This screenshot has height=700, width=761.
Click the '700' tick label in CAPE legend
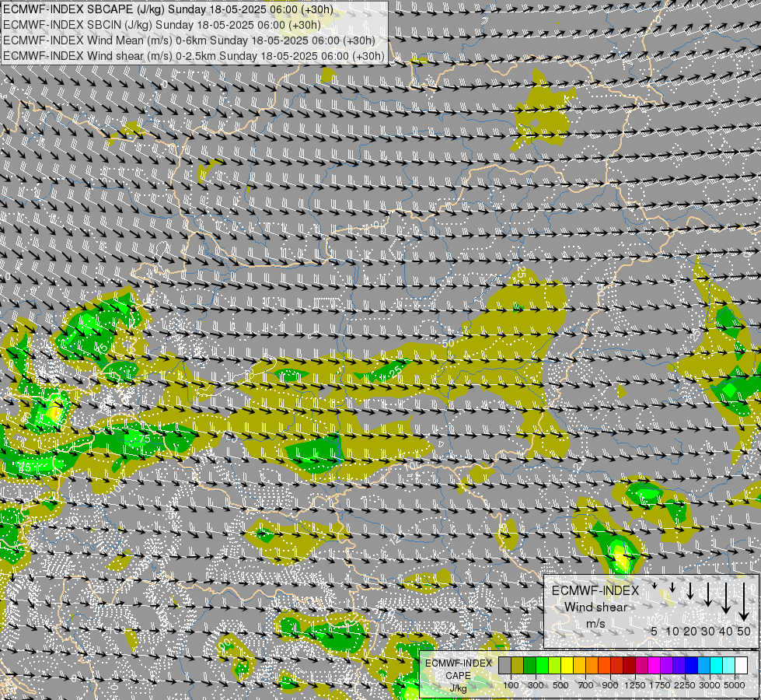click(586, 685)
